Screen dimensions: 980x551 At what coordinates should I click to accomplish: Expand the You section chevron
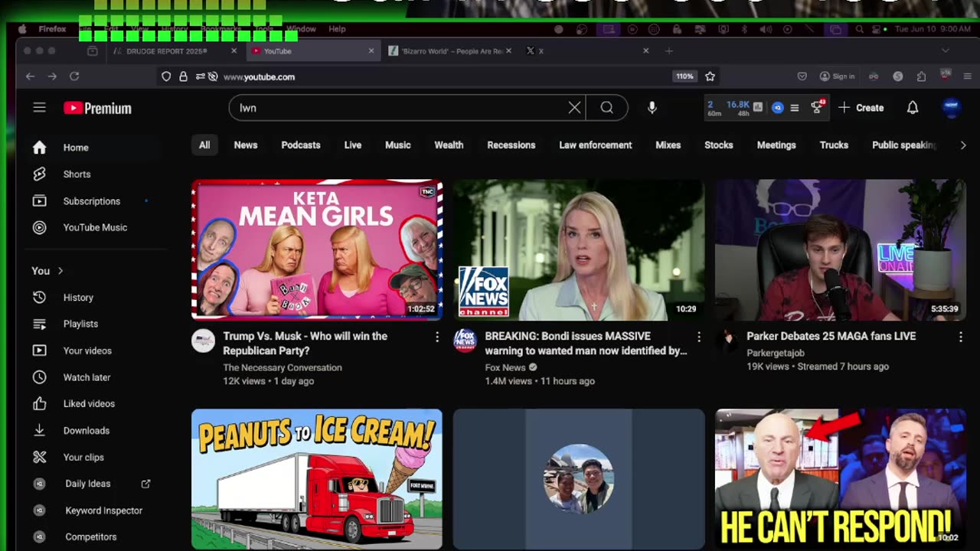tap(60, 271)
